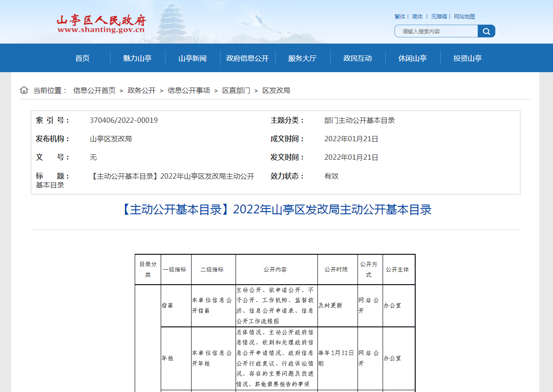Open the 服务大厅 navigation item
The width and height of the screenshot is (553, 392).
(302, 58)
